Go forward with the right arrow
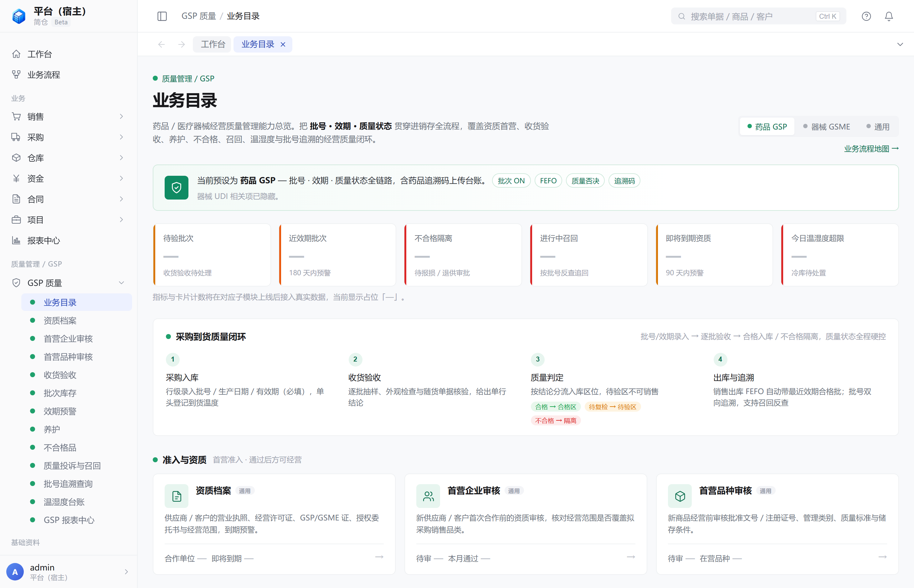 (x=182, y=44)
